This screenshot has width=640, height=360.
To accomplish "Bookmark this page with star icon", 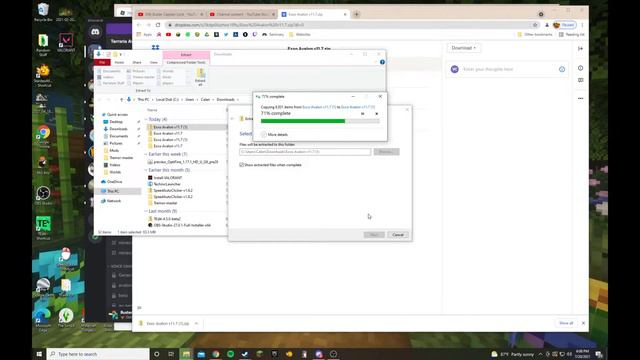I will 535,25.
